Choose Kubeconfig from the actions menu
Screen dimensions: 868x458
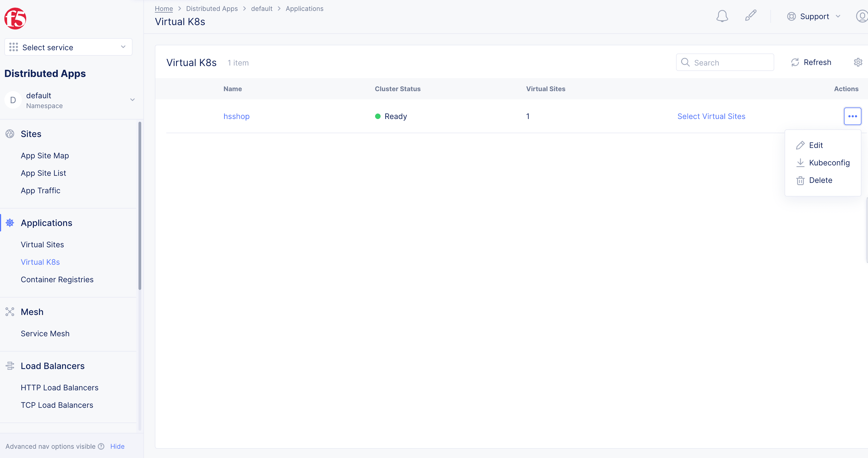point(829,163)
